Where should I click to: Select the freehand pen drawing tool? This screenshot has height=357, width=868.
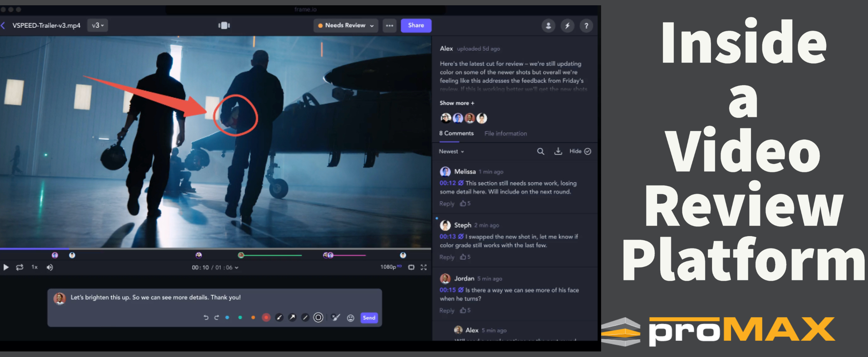[279, 317]
